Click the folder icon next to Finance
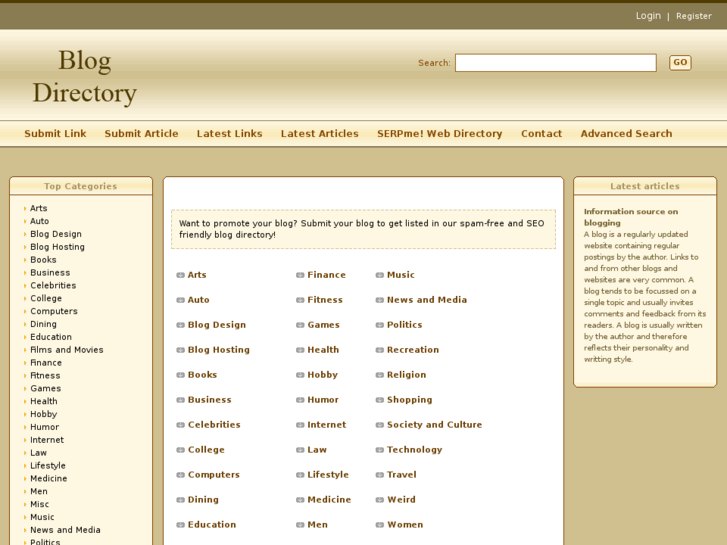The height and width of the screenshot is (545, 727). [300, 275]
